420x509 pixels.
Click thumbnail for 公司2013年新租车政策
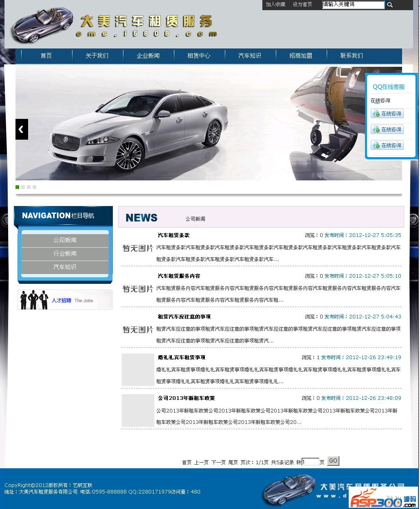click(138, 410)
